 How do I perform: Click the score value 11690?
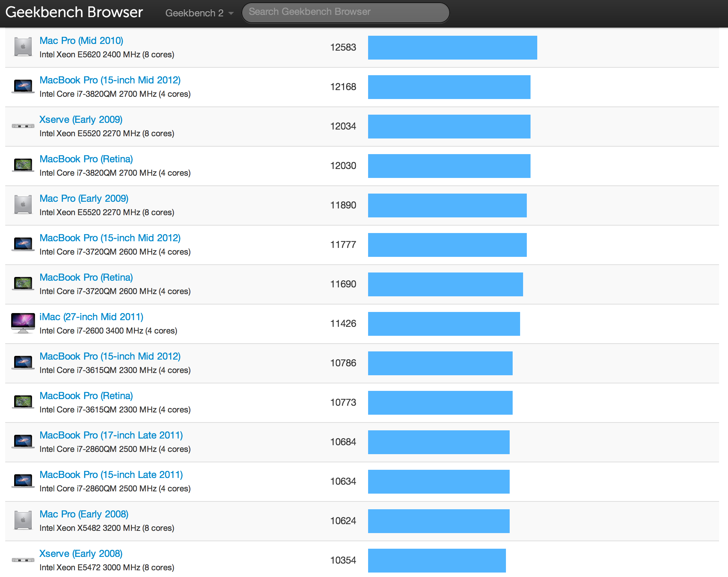click(343, 284)
